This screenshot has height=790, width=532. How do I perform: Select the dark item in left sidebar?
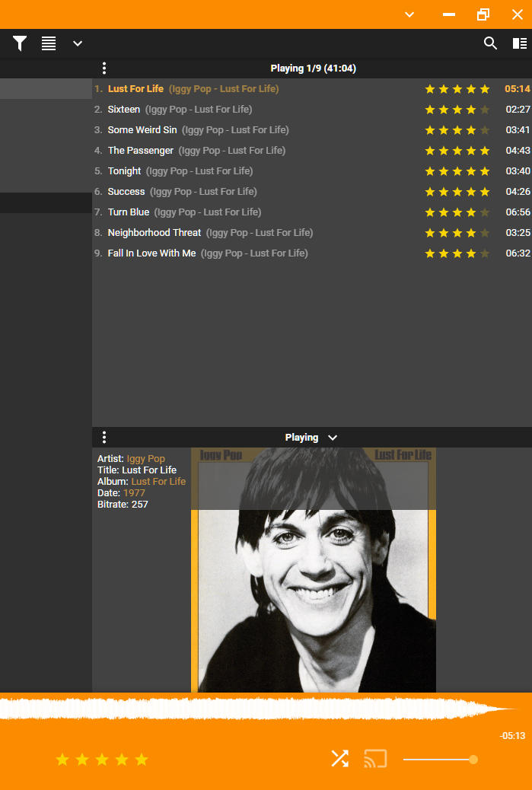(x=46, y=202)
